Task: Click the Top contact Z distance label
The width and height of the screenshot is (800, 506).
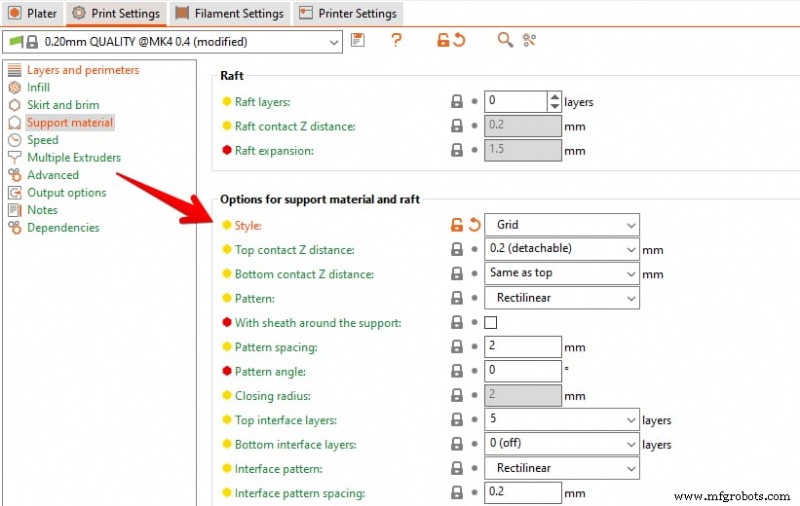Action: [294, 250]
